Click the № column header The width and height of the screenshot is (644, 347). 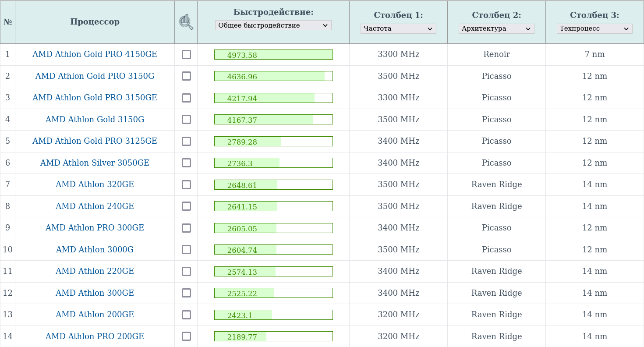(7, 22)
